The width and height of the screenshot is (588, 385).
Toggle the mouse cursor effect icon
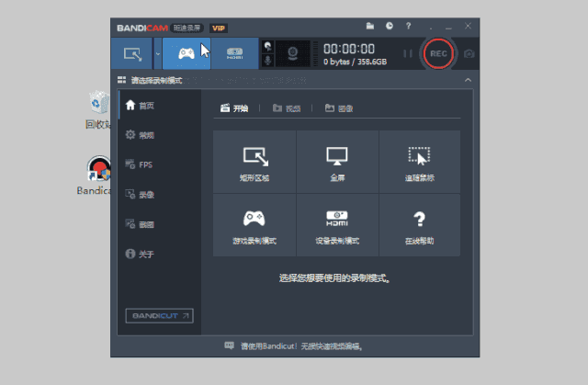pos(267,47)
